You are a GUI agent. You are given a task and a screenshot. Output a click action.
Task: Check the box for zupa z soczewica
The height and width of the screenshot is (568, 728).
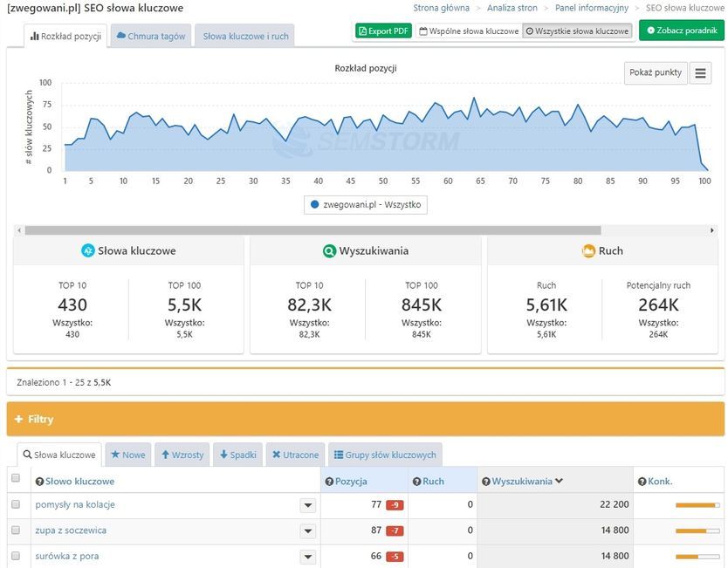15,530
